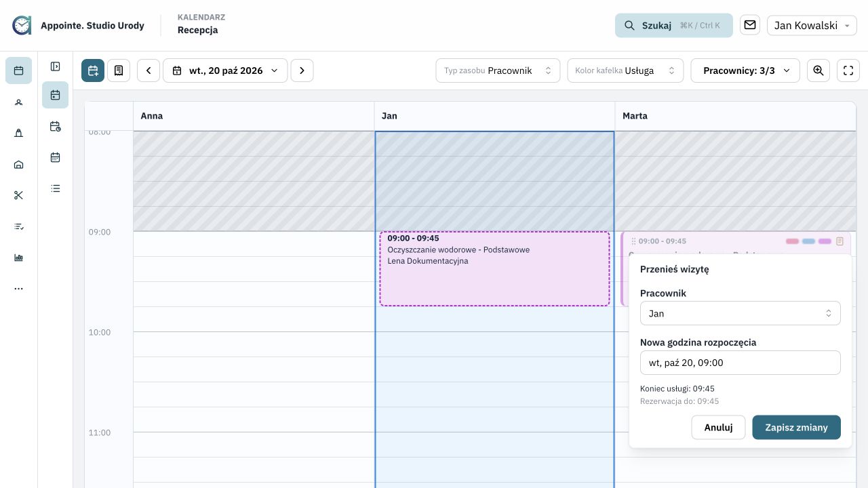
Task: Open the calendar-with-clock view icon
Action: click(x=56, y=126)
